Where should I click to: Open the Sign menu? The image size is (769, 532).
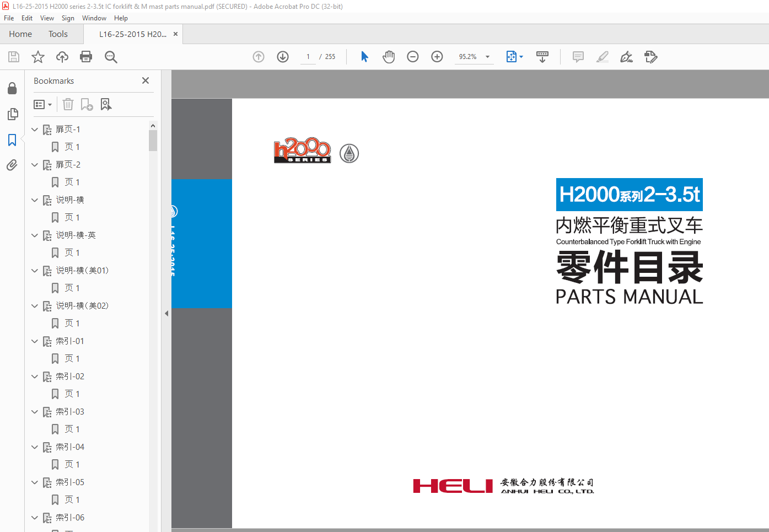click(68, 18)
